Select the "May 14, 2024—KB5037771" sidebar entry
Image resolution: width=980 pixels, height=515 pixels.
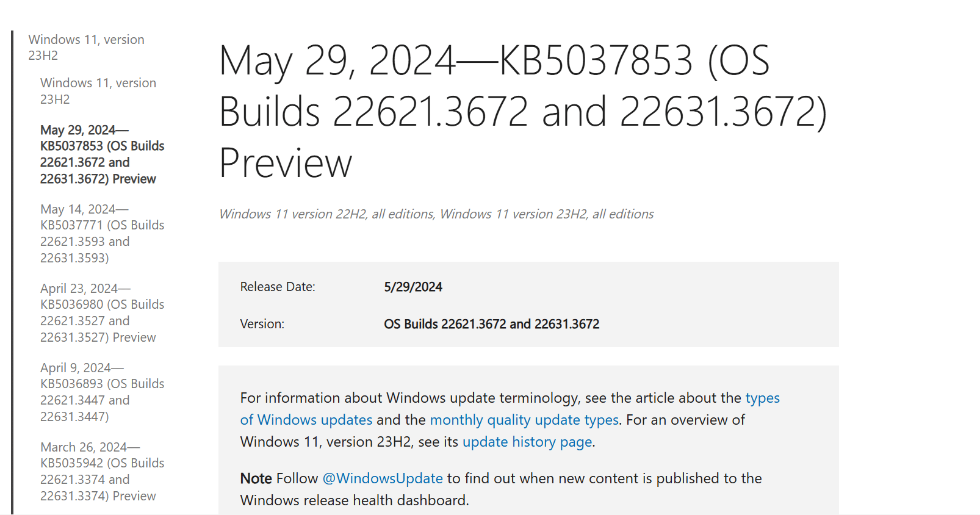pyautogui.click(x=102, y=233)
